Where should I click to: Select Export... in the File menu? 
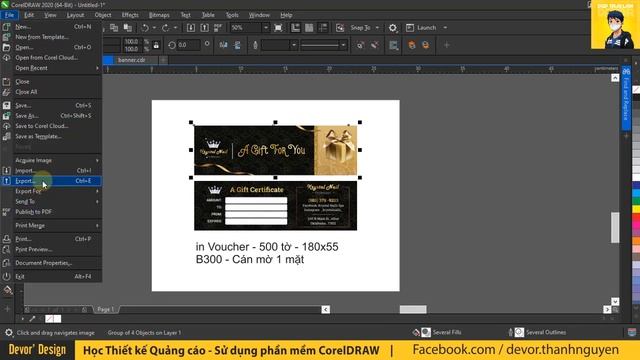[51, 181]
